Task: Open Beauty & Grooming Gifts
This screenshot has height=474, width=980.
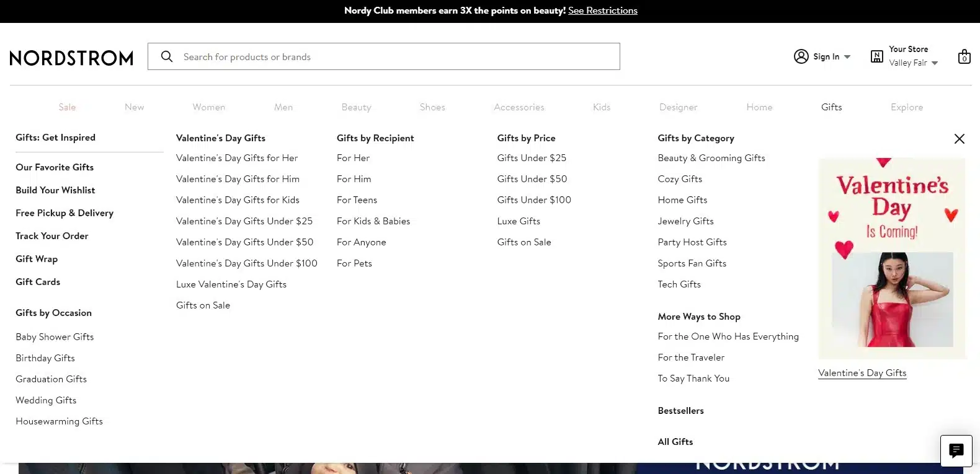Action: [x=711, y=158]
